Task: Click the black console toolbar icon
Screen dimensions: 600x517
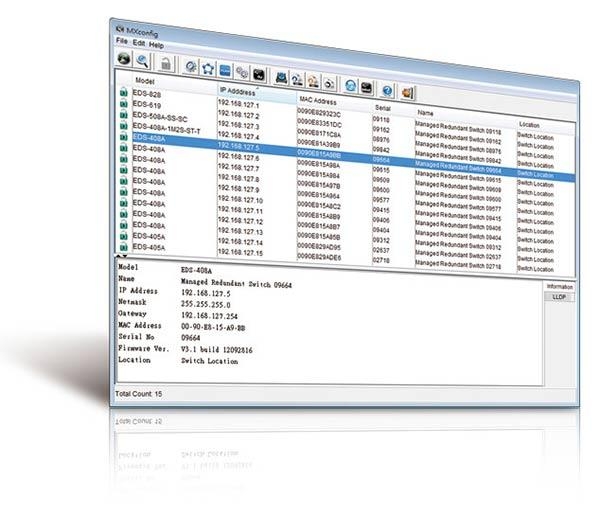Action: tap(259, 74)
